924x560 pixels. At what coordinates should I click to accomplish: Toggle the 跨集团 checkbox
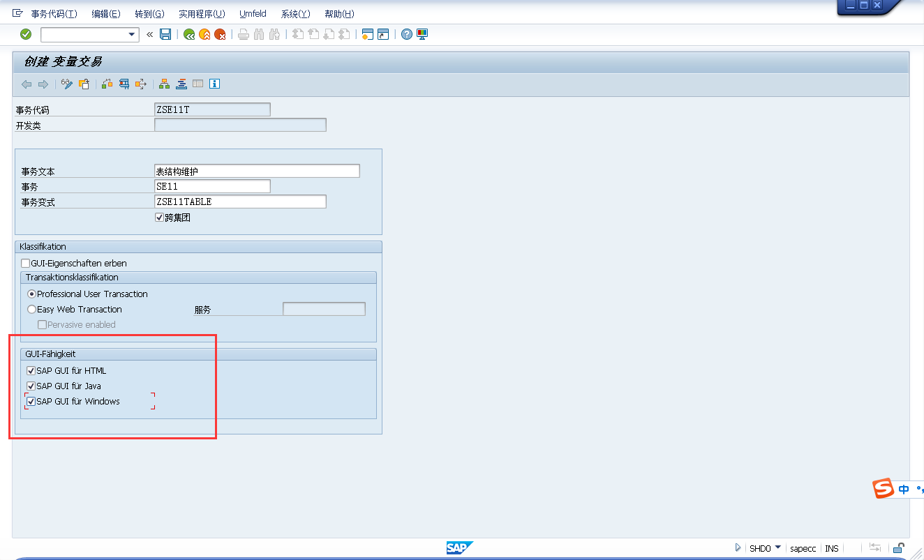(159, 217)
